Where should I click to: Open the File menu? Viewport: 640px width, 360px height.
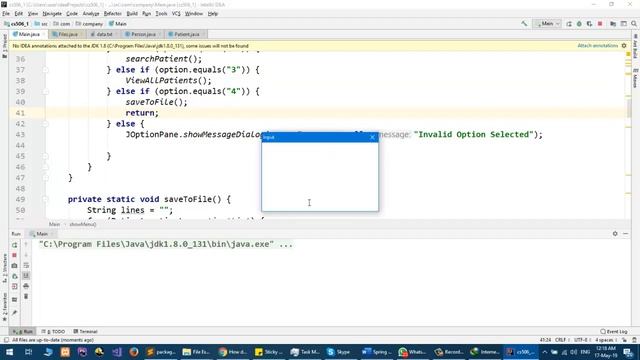point(6,13)
